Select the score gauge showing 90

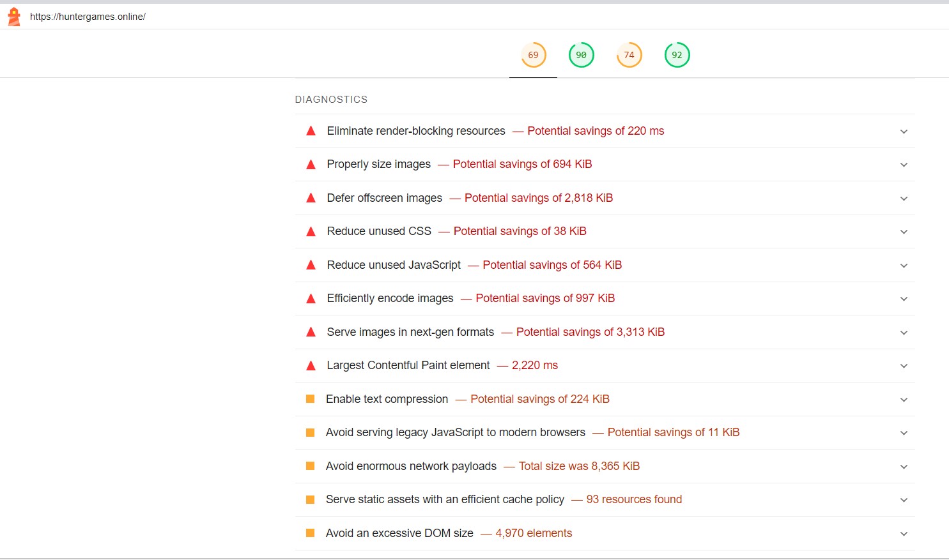581,55
